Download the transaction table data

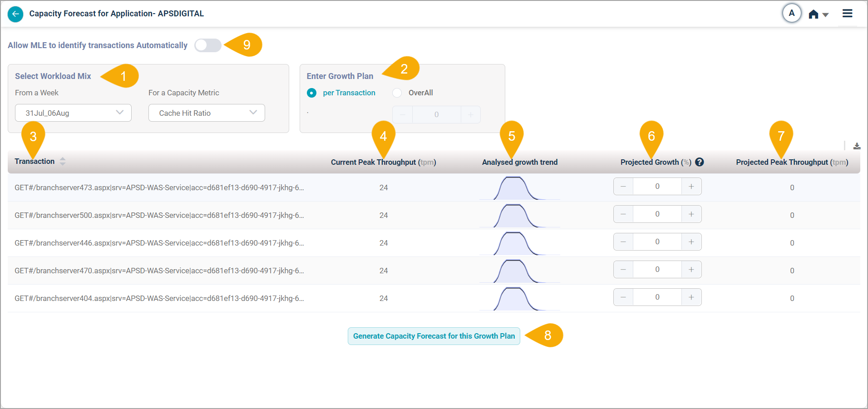pos(857,146)
